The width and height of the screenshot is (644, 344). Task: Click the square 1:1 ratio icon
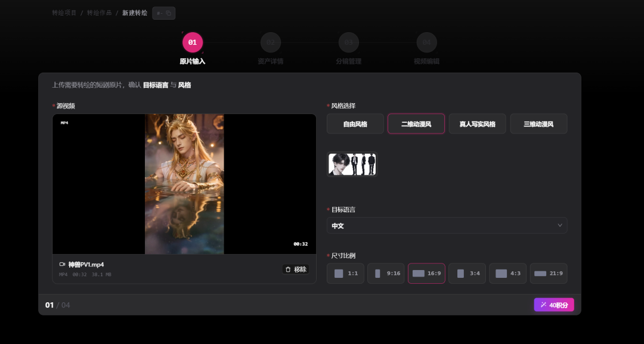339,274
